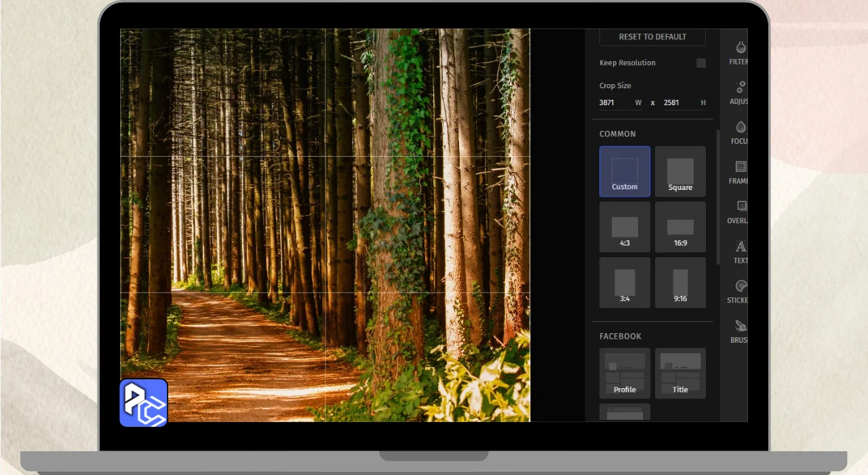Click the crop panel vertical scrollbar
This screenshot has width=868, height=475.
718,197
